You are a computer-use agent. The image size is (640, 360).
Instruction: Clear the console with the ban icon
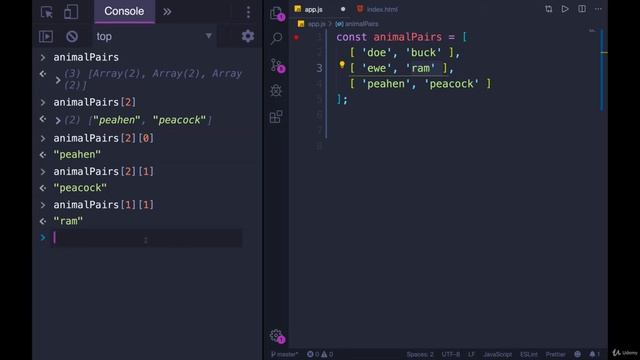(x=72, y=36)
